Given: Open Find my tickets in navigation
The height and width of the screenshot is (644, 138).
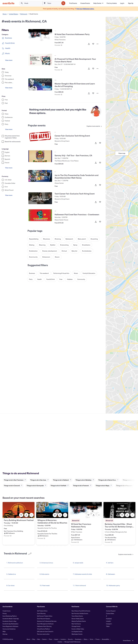Looking at the screenshot, I should [x=112, y=3].
